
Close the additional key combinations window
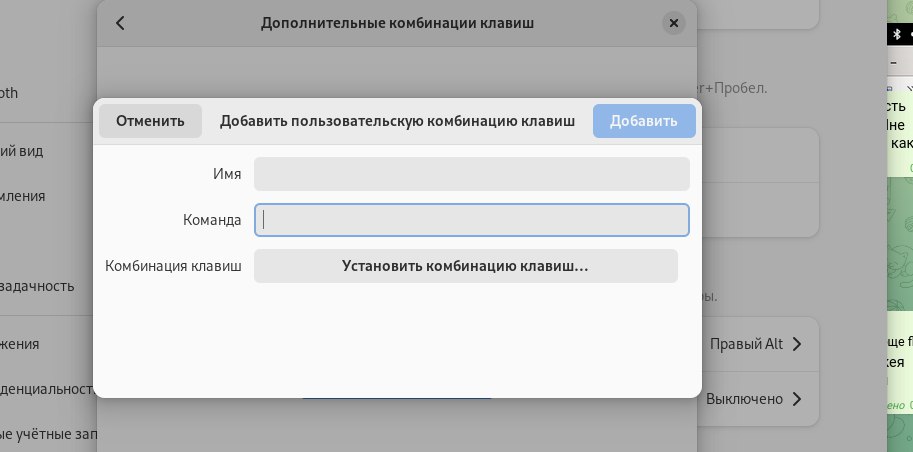674,23
